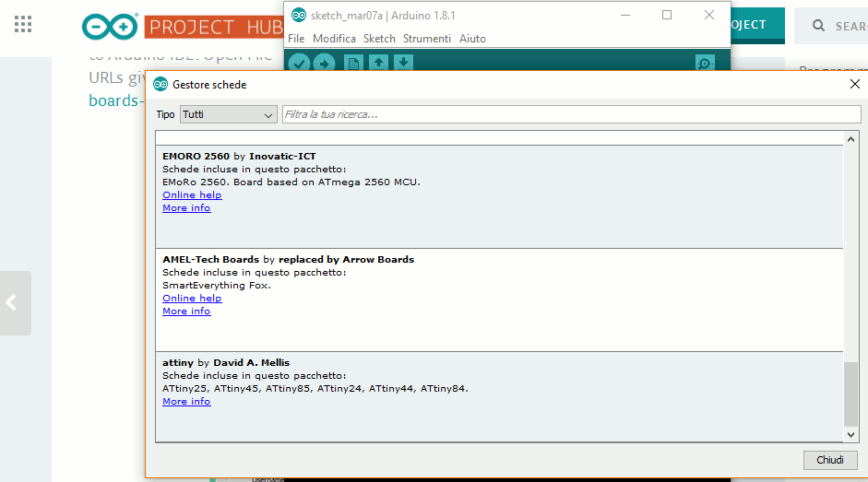Click the teal PROJECT button on webpage

(x=757, y=24)
